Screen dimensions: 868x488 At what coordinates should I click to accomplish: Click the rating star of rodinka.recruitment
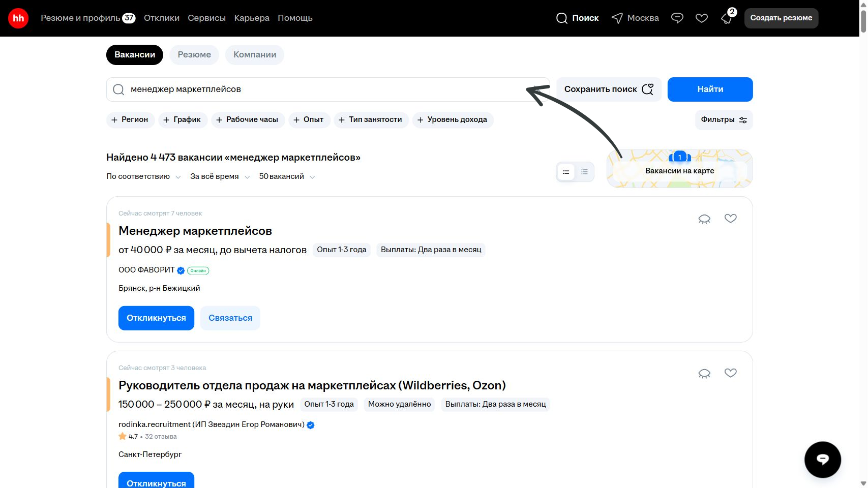[x=123, y=436]
